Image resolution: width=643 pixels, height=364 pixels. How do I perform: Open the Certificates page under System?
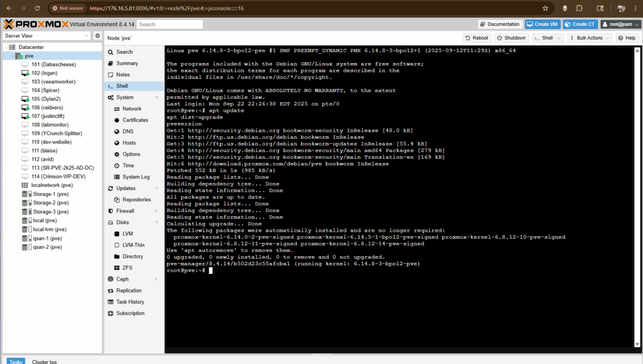coord(135,120)
